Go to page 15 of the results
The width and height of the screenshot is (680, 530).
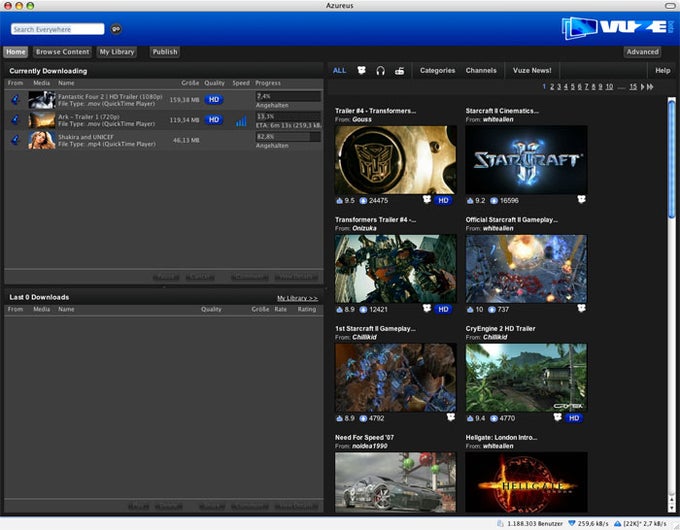tap(633, 87)
